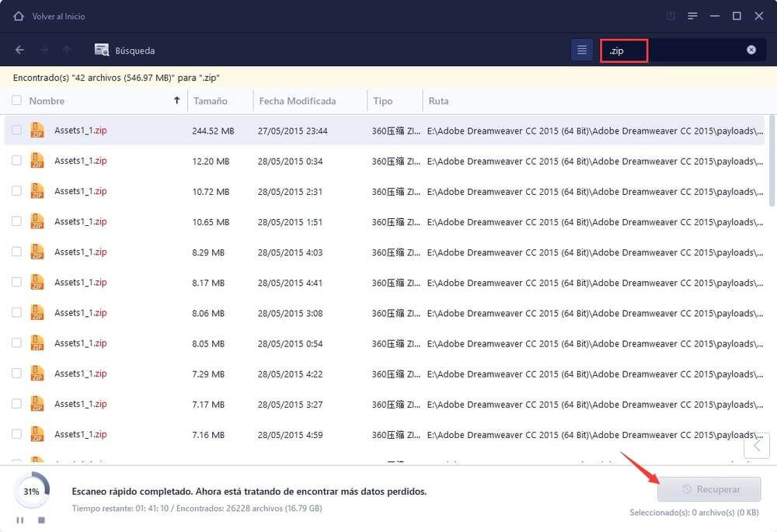
Task: Expand the side preview panel arrow
Action: (x=757, y=446)
